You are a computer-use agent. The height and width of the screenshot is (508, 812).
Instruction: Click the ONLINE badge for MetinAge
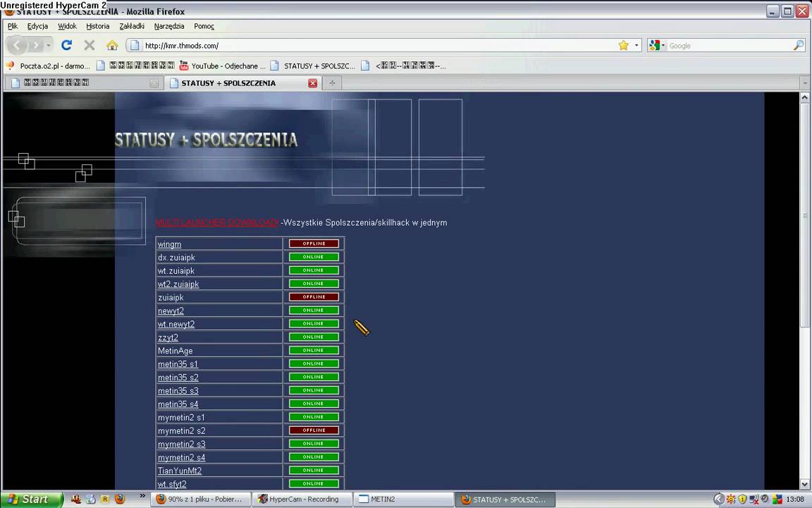pyautogui.click(x=314, y=351)
